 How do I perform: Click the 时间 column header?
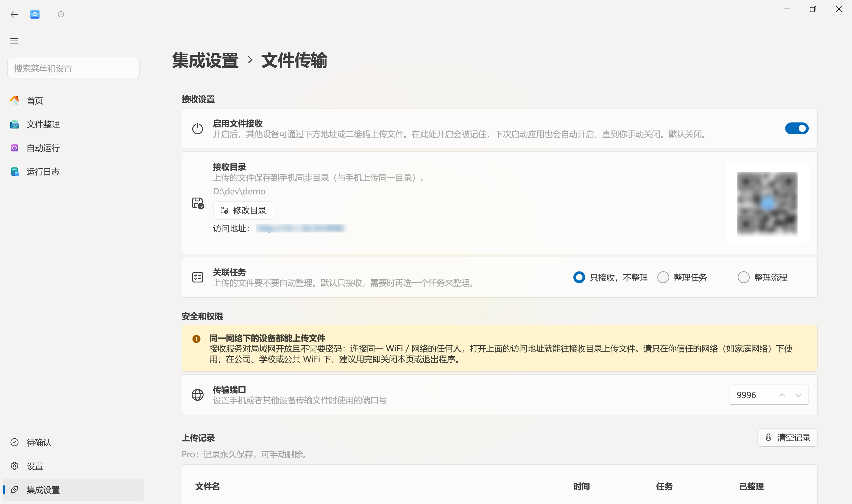pyautogui.click(x=581, y=486)
